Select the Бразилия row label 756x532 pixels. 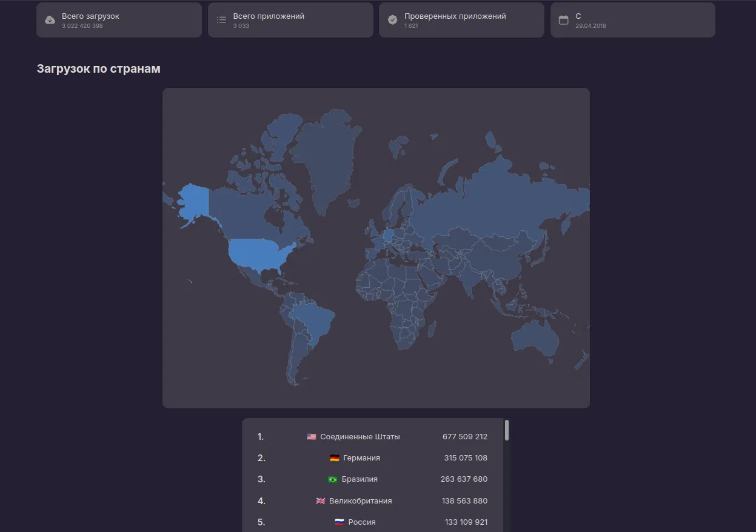360,479
